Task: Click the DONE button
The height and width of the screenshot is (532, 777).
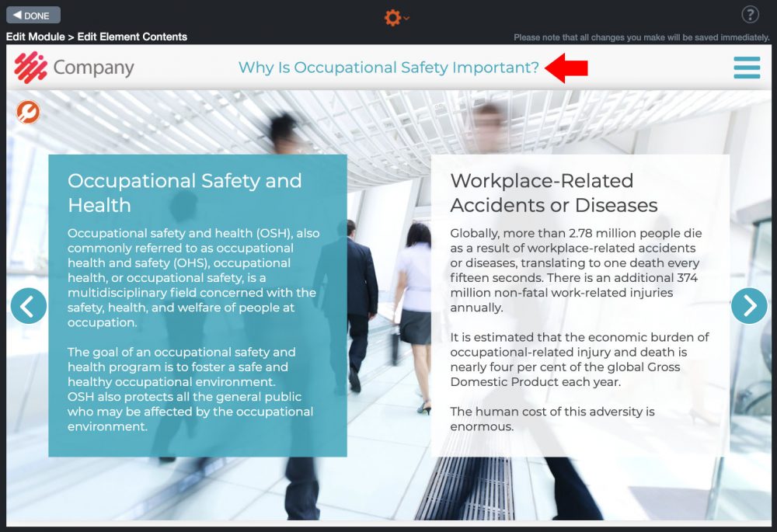Action: click(x=33, y=16)
